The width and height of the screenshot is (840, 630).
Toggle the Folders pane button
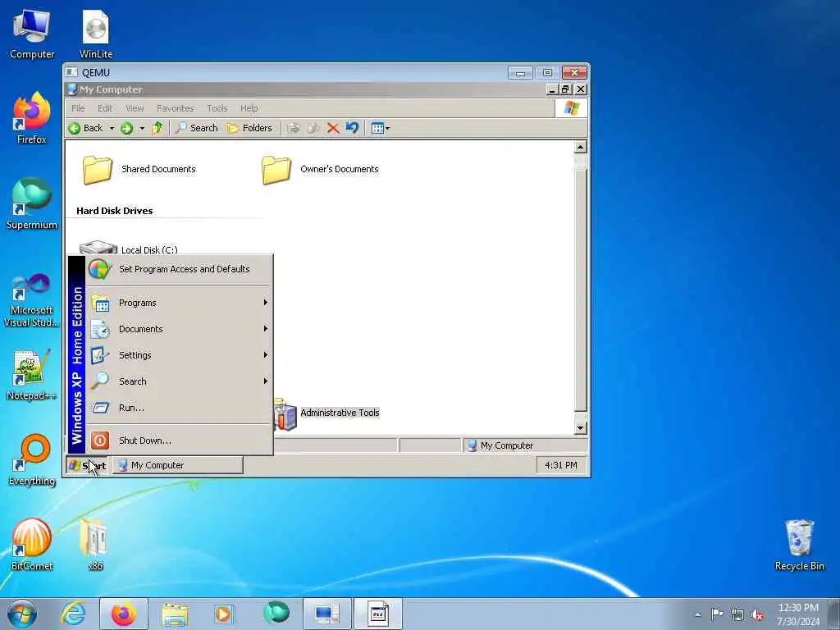click(x=249, y=128)
